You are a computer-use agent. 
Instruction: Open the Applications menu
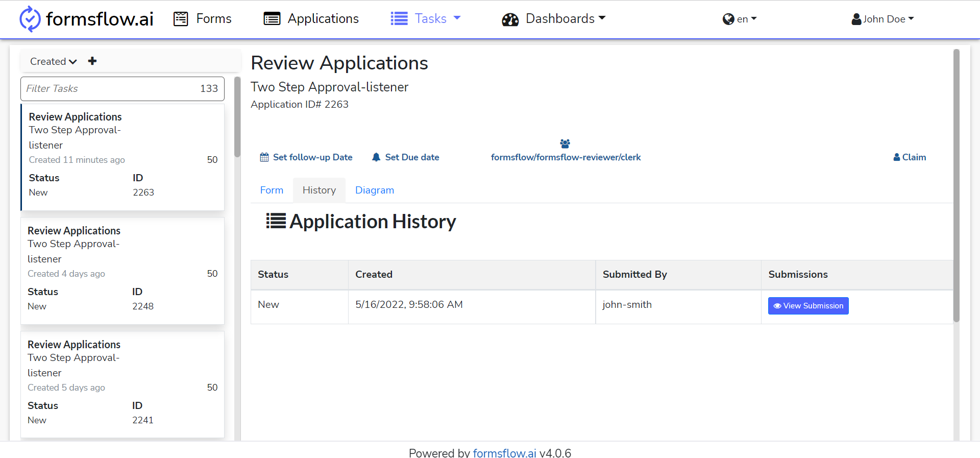coord(311,19)
